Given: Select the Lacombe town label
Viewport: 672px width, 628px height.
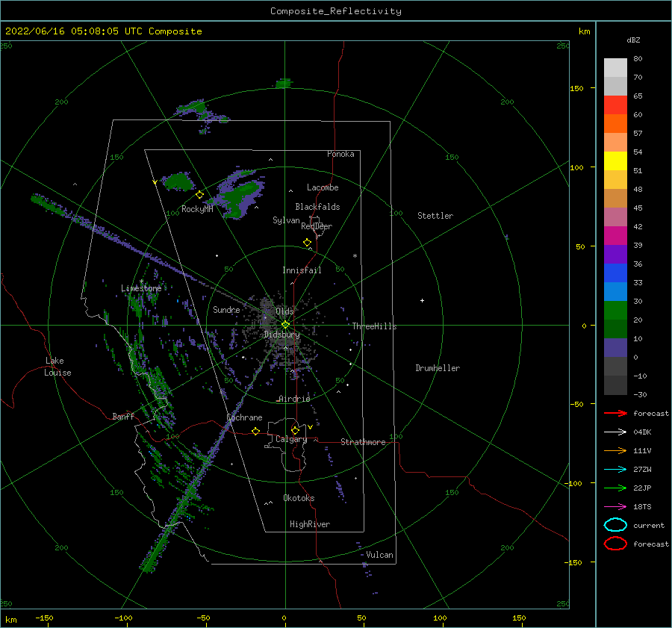Looking at the screenshot, I should 323,187.
